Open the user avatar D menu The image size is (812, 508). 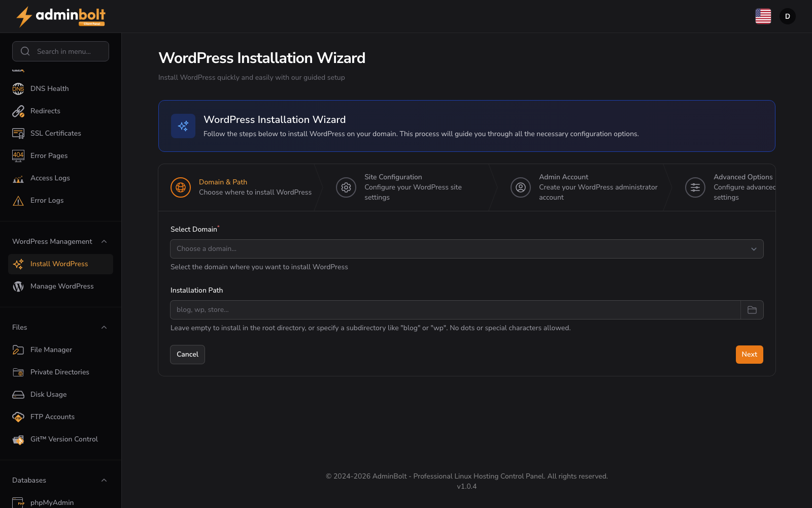click(x=788, y=16)
